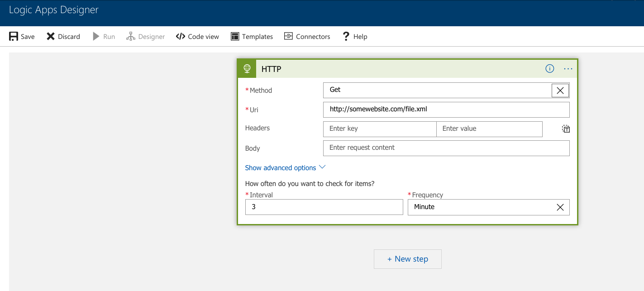Open the Connectors panel
Viewport: 644px width, 291px height.
click(x=307, y=37)
